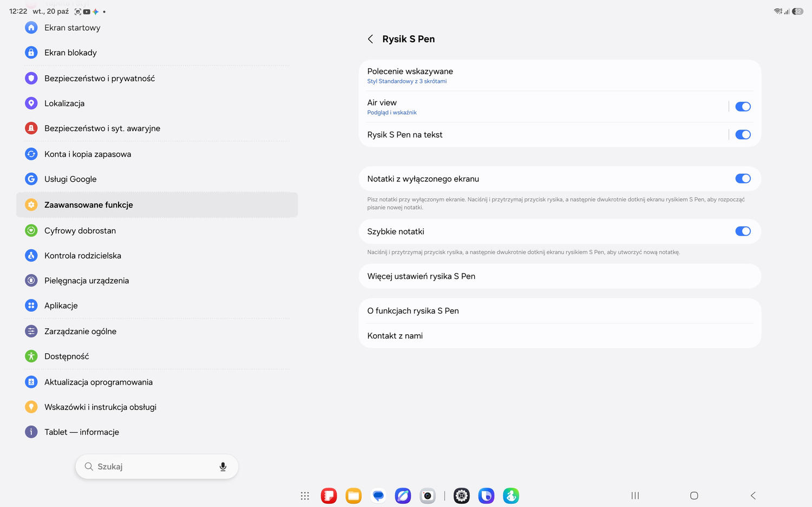
Task: Open Kontrola rodzicielska icon
Action: [x=31, y=255]
